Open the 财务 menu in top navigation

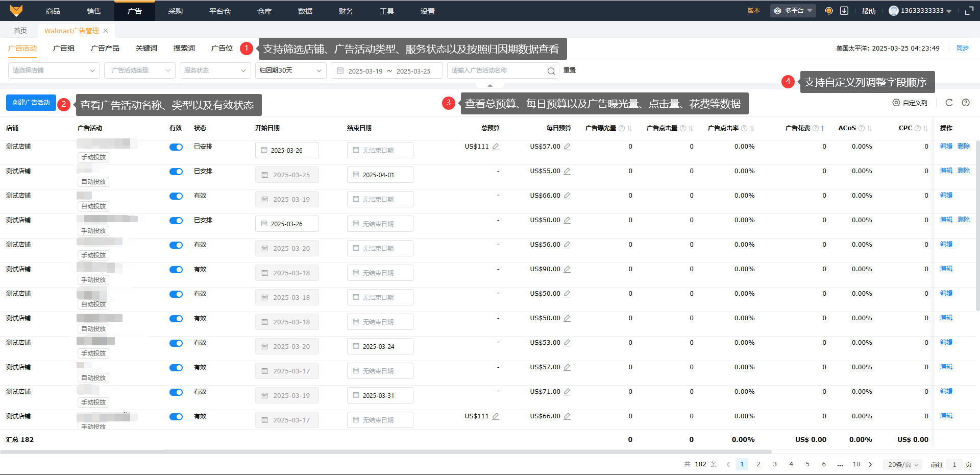(x=346, y=11)
